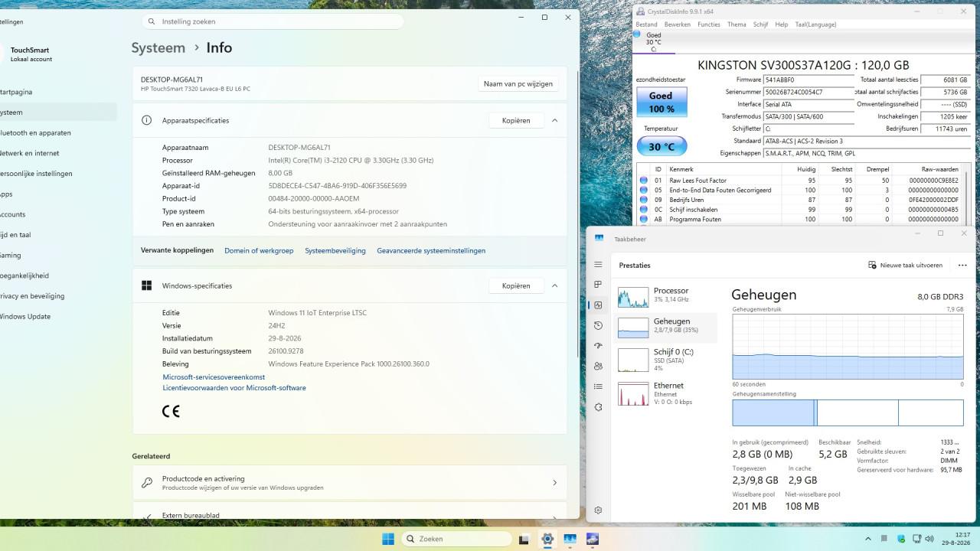The height and width of the screenshot is (551, 980).
Task: Open the Functies menu in CrystalDiskInfo
Action: click(709, 24)
